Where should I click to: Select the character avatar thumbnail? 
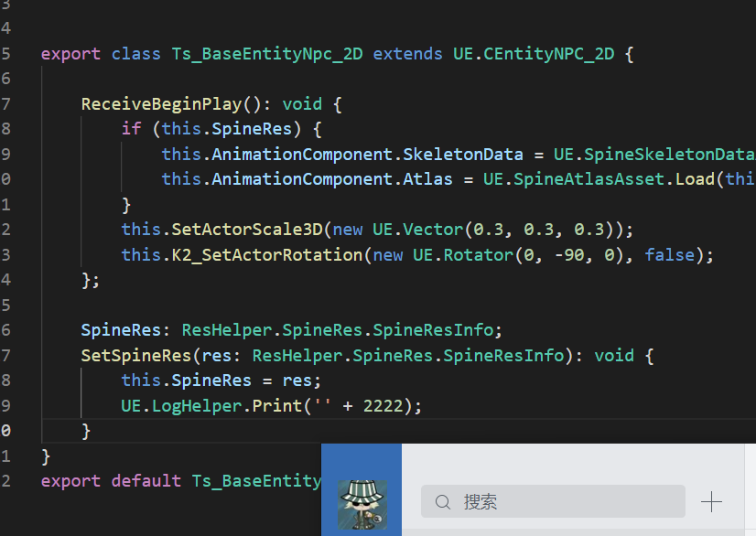click(x=362, y=501)
